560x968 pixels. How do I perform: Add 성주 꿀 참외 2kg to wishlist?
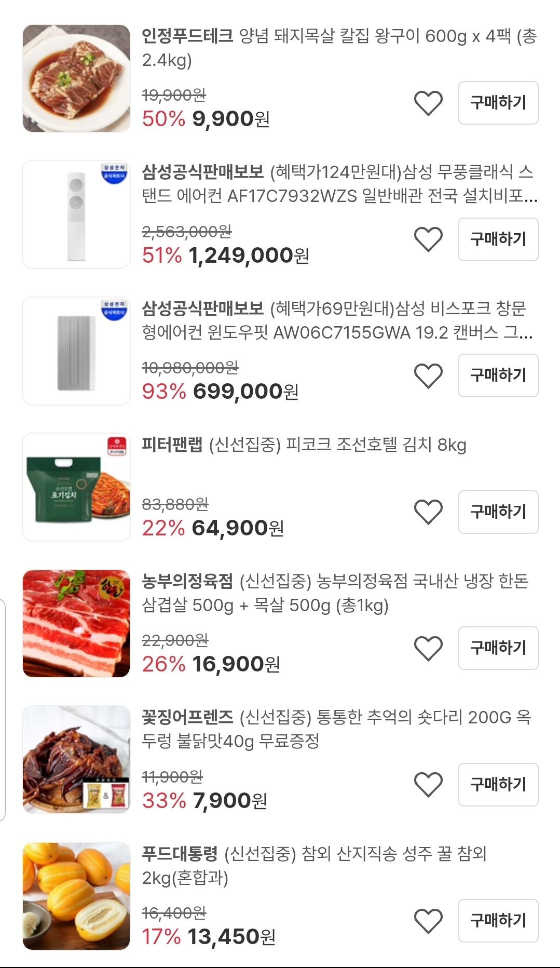(x=428, y=921)
